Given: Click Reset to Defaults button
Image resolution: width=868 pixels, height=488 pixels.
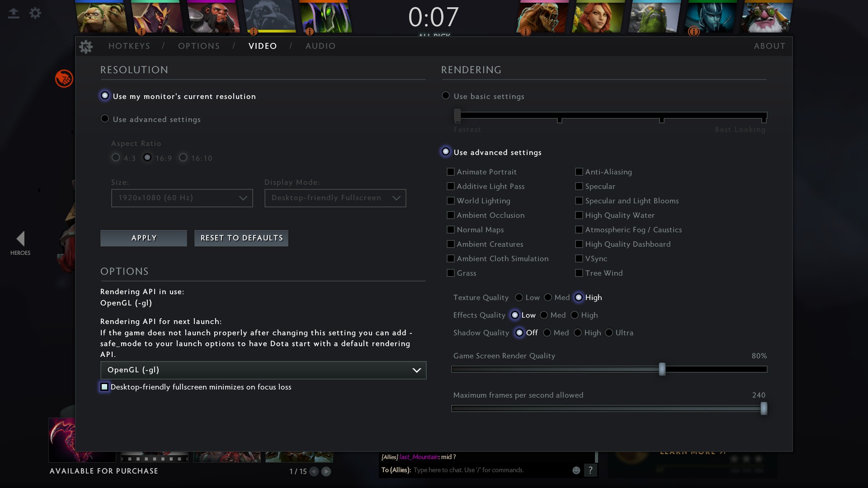Looking at the screenshot, I should click(241, 238).
